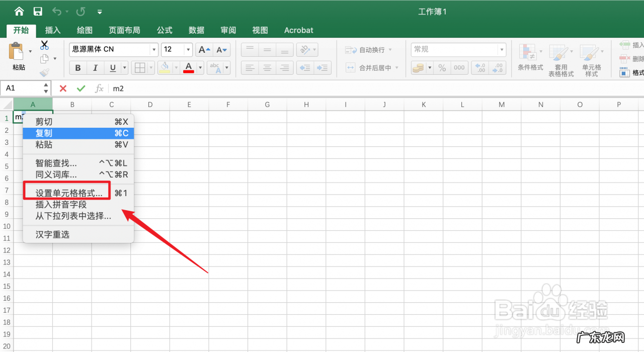The width and height of the screenshot is (644, 352).
Task: Apply italic formatting from the ribbon
Action: pyautogui.click(x=95, y=67)
